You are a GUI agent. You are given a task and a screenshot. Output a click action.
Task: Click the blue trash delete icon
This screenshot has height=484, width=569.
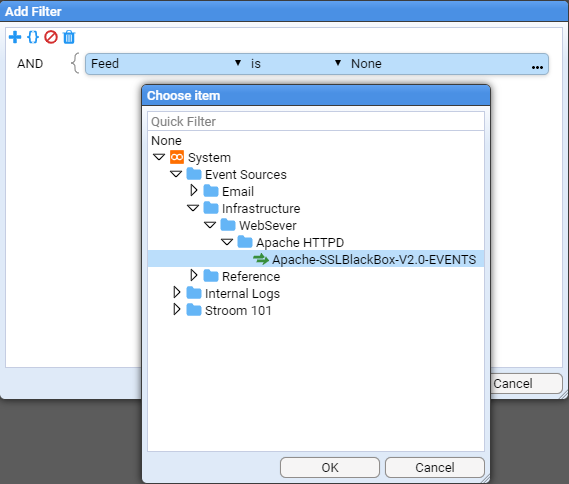pos(69,37)
